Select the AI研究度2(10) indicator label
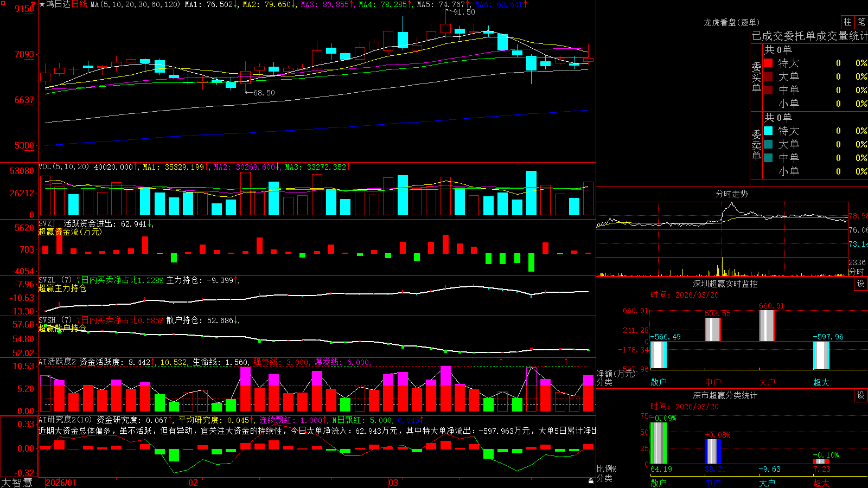 [66, 420]
